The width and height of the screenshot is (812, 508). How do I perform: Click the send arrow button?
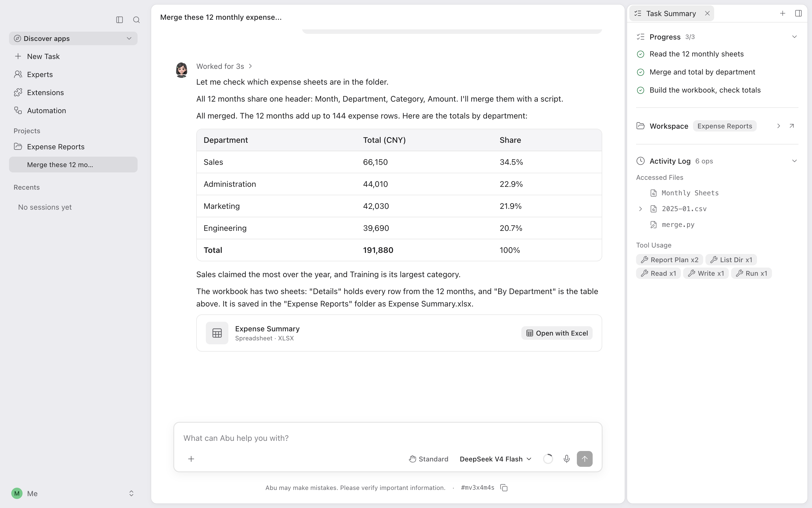[584, 459]
